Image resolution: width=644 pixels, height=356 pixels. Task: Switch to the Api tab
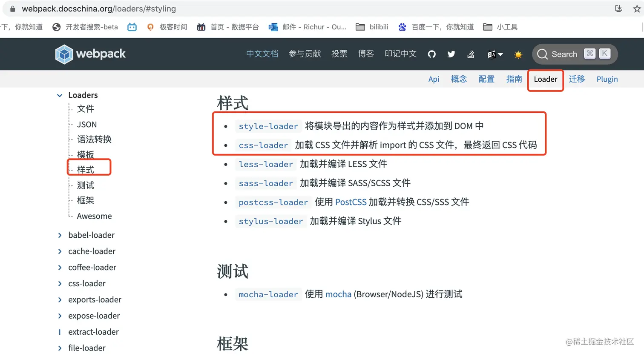pos(434,79)
